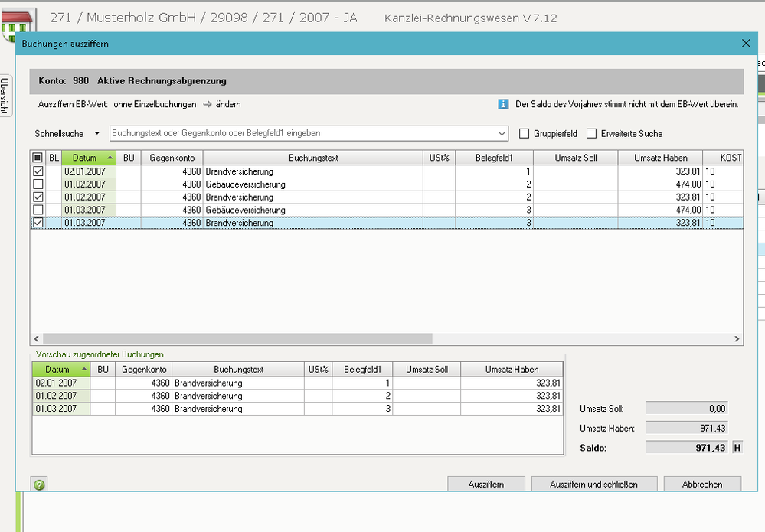Click Gebäudeversicherung text in 01.03.2007 row
The width and height of the screenshot is (765, 532).
pyautogui.click(x=245, y=210)
